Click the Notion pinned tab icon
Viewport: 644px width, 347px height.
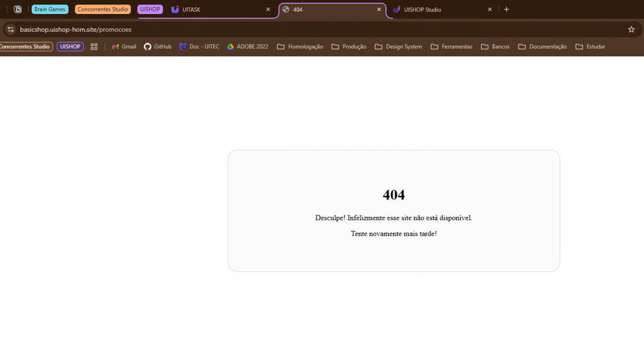(x=18, y=9)
